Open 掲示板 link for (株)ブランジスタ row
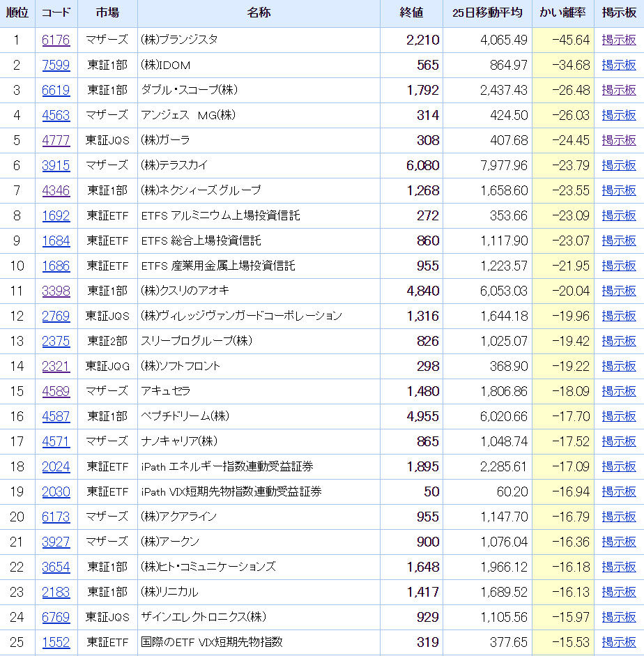 pyautogui.click(x=619, y=40)
